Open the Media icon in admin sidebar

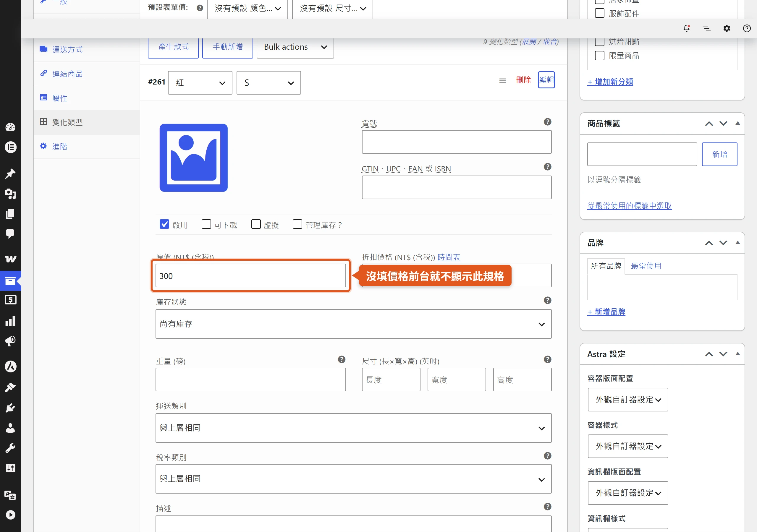pos(10,194)
